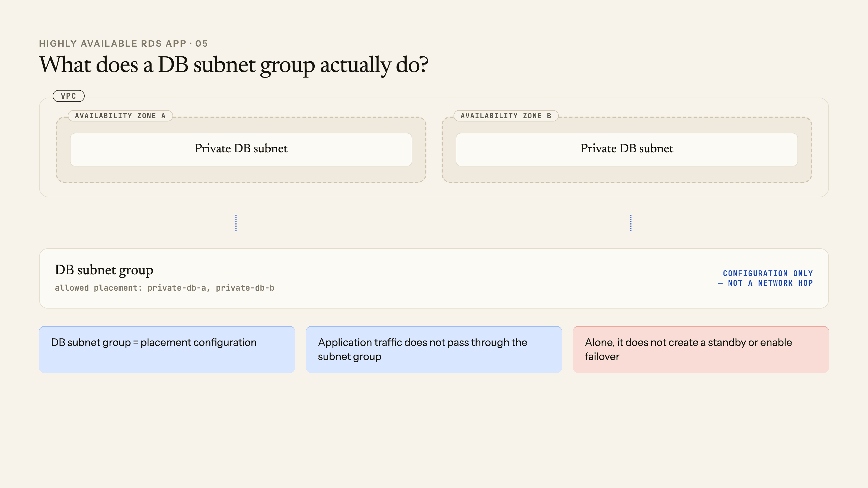Select the Availability Zone B label
This screenshot has width=868, height=488.
506,116
